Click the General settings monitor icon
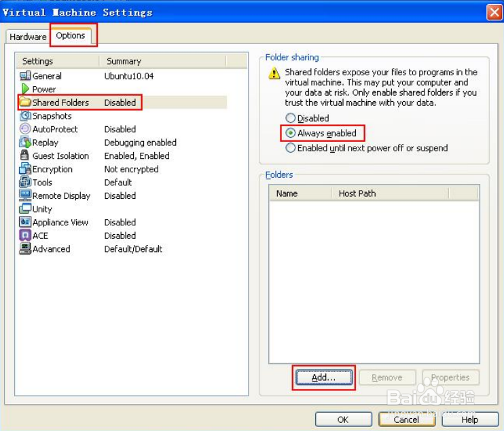 [x=25, y=76]
